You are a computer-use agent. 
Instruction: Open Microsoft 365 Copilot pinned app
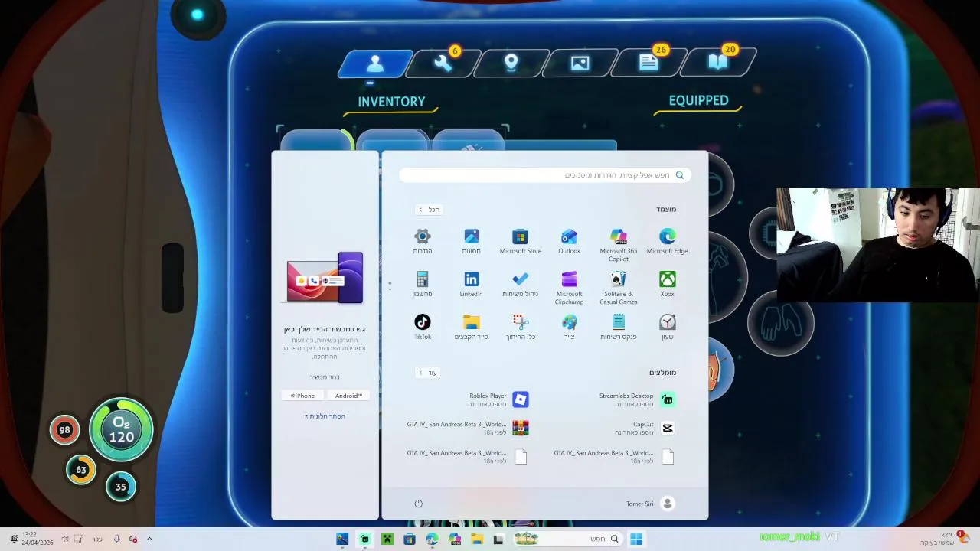(x=619, y=245)
